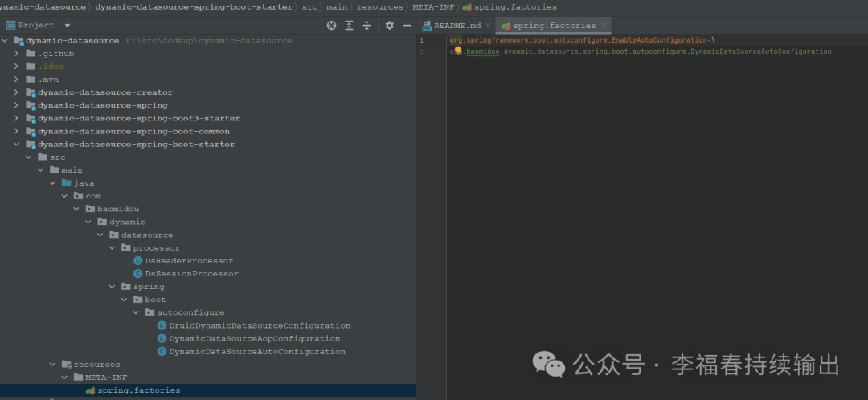Collapse the src folder arrow

[x=29, y=157]
